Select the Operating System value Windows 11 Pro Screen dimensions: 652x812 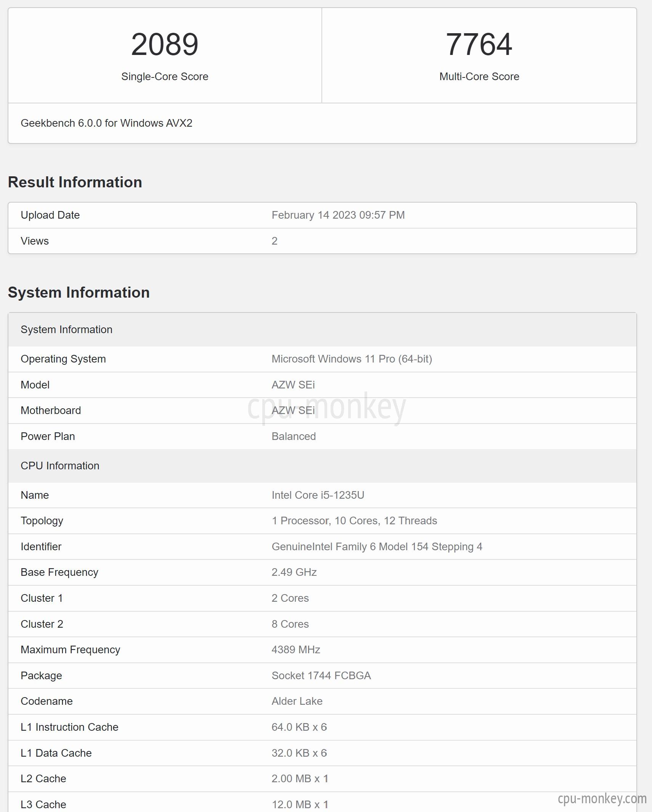point(352,359)
